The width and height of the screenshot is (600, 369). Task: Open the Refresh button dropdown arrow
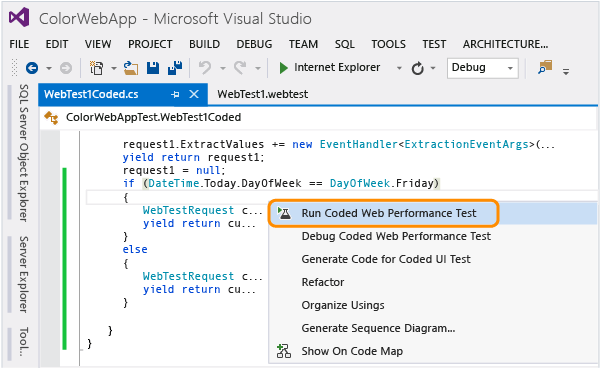[433, 69]
